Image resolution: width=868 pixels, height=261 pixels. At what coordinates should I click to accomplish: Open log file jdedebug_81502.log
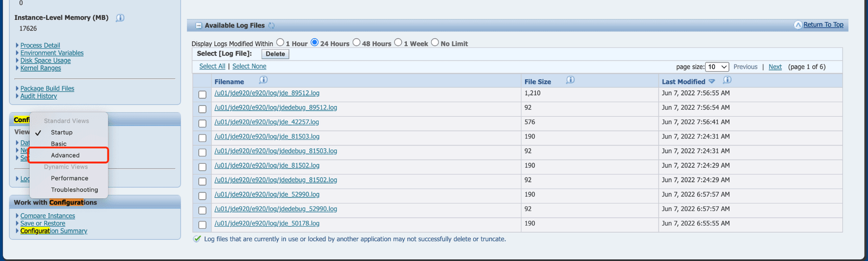(276, 180)
